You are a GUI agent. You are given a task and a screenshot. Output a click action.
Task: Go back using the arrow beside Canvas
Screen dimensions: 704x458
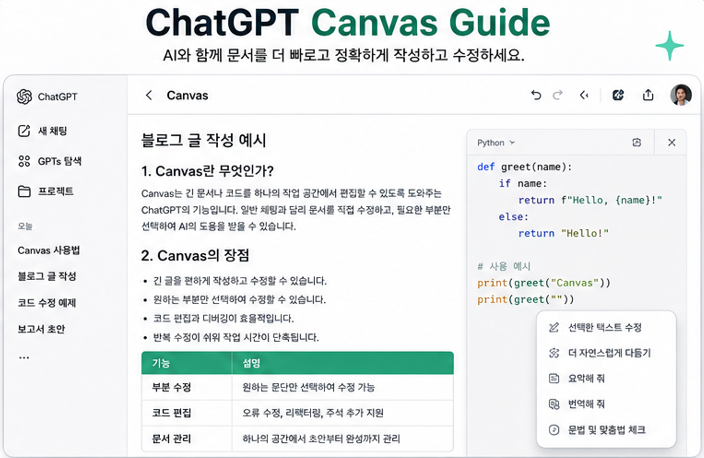149,95
